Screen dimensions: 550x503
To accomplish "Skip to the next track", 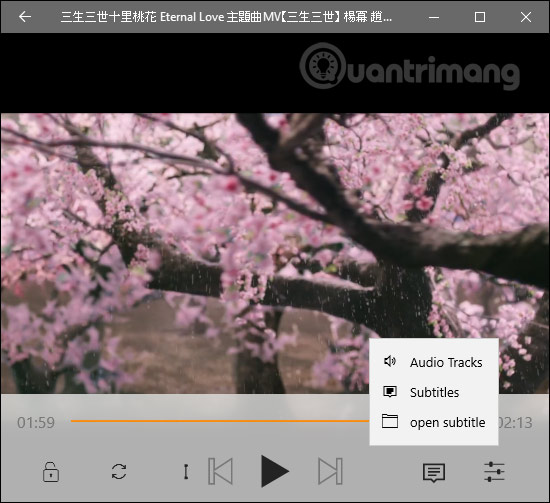I will [330, 471].
